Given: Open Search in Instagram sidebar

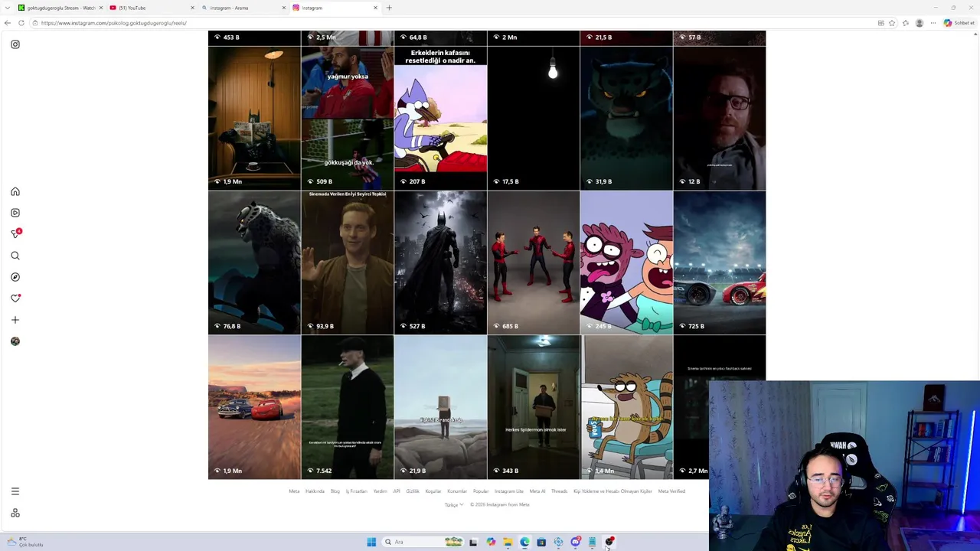Looking at the screenshot, I should tap(15, 256).
